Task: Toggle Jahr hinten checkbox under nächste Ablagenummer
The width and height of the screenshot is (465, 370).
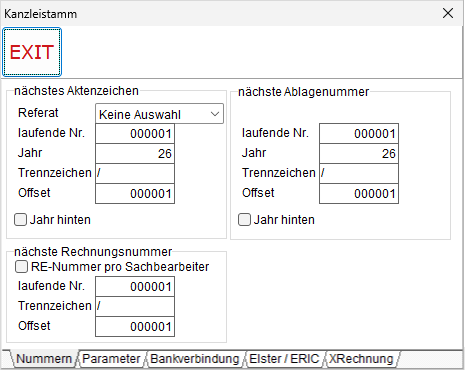Action: [x=244, y=220]
